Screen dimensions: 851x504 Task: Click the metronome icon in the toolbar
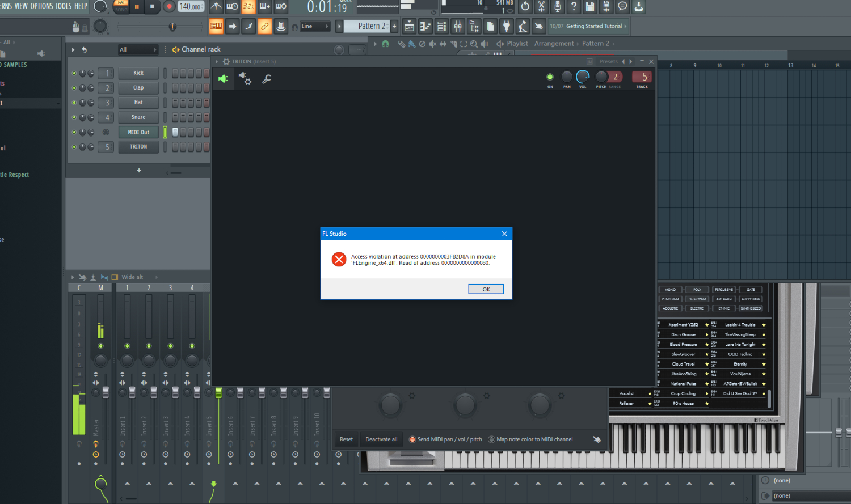click(x=216, y=7)
